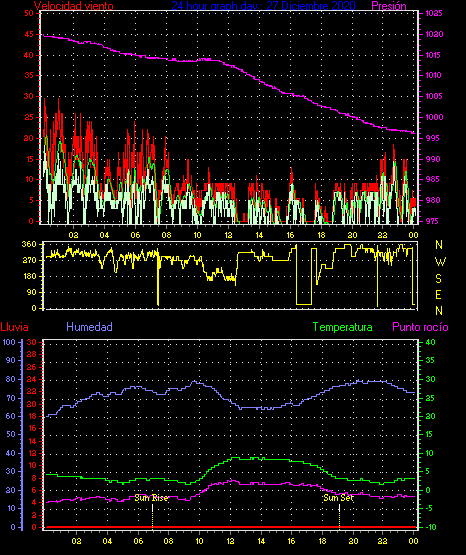Click the 40 temperature axis value
This screenshot has height=555, width=466.
pyautogui.click(x=430, y=342)
